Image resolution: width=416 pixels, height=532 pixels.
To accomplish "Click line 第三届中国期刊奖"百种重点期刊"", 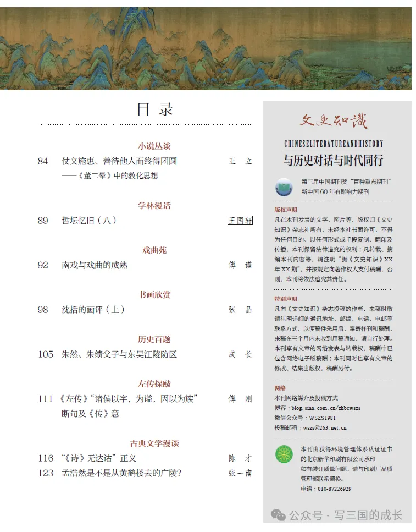I will 346,182.
